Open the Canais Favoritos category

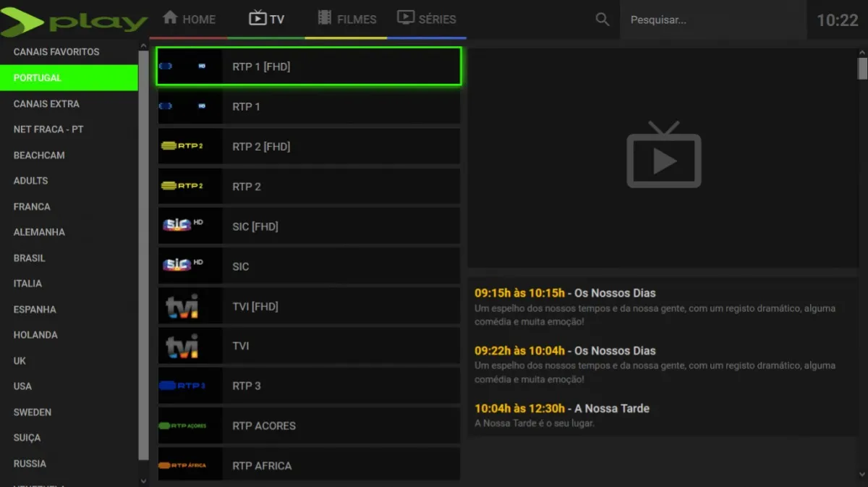coord(56,52)
